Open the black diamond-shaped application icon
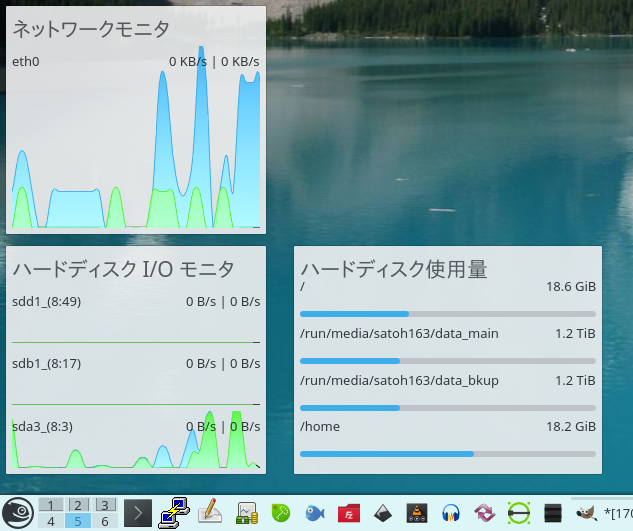The width and height of the screenshot is (633, 531). click(383, 513)
